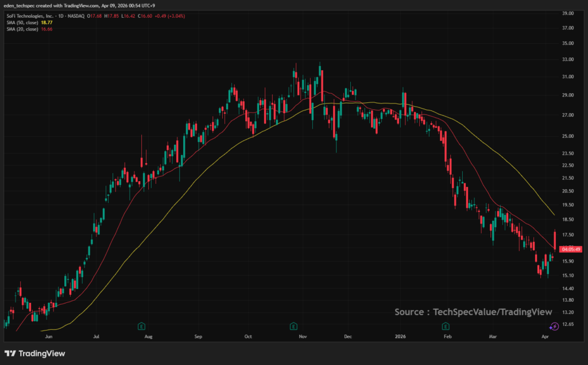588x365 pixels.
Task: Click the red countdown price label 04:05:49
Action: 572,249
